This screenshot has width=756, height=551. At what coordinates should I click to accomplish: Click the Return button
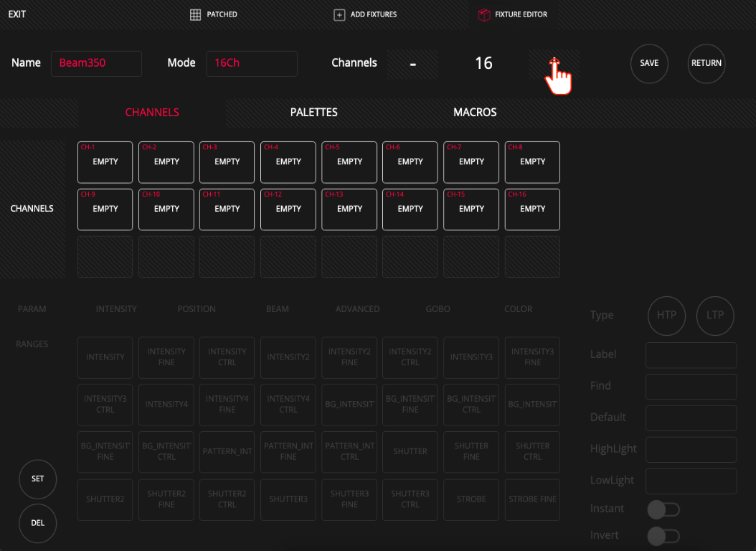pos(707,64)
